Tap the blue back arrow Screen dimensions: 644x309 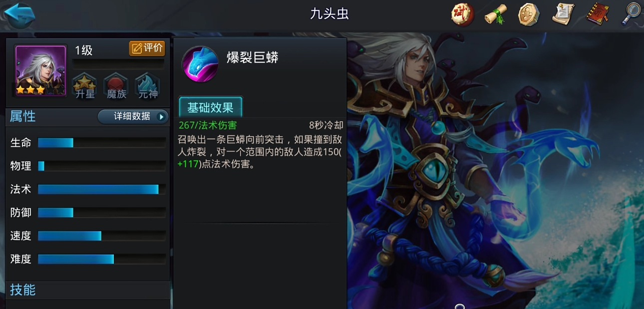point(19,15)
